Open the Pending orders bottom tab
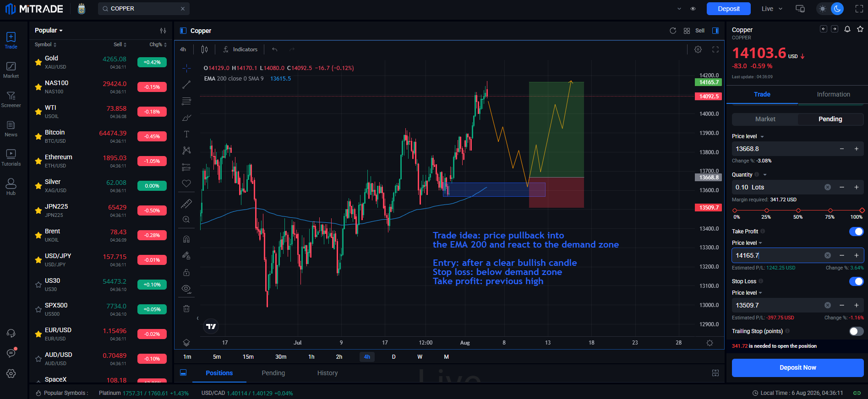Screen dimensions: 868x399 pos(273,373)
